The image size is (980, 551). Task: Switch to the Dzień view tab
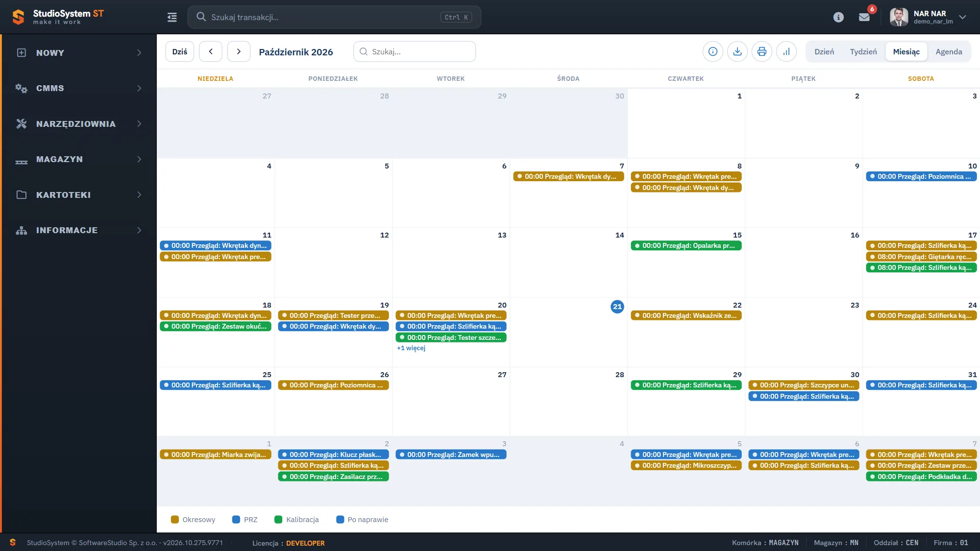pos(824,51)
